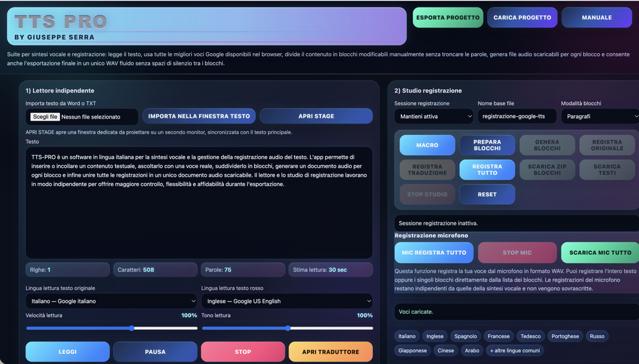Start MIC REGISTRA TUTTO recording
The height and width of the screenshot is (364, 639).
click(x=434, y=252)
